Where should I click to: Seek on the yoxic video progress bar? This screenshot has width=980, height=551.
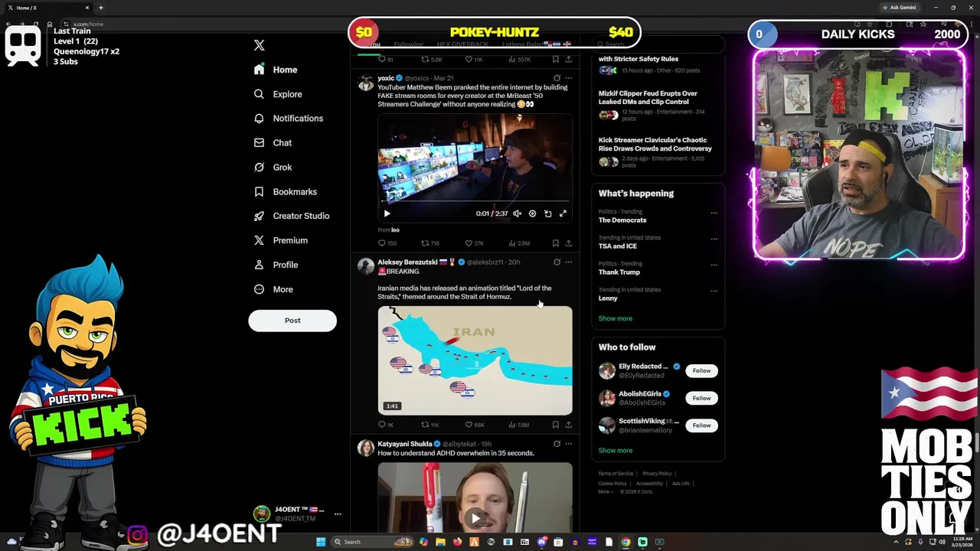click(x=475, y=203)
